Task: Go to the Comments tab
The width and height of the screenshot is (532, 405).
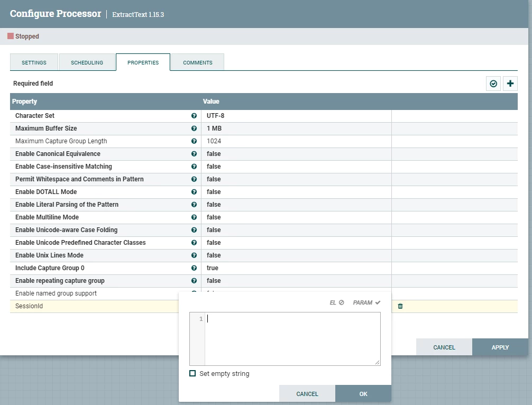Action: (x=198, y=62)
